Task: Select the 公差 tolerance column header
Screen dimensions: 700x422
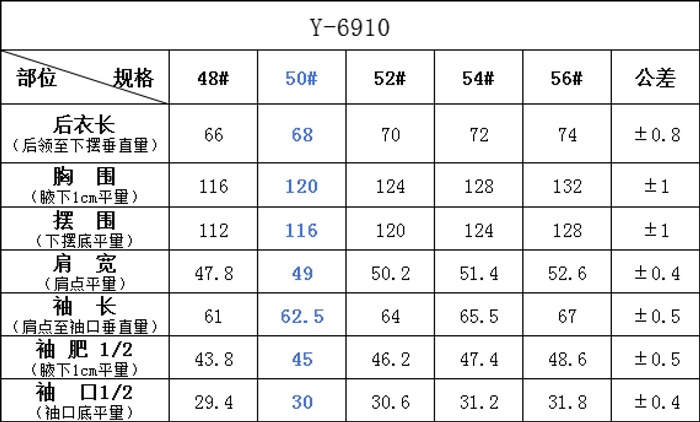Action: [655, 79]
